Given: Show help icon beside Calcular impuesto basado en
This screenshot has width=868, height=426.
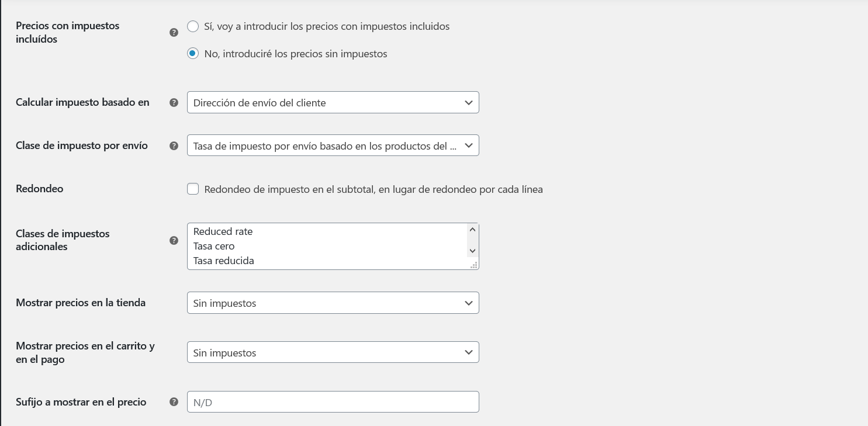Looking at the screenshot, I should [174, 102].
